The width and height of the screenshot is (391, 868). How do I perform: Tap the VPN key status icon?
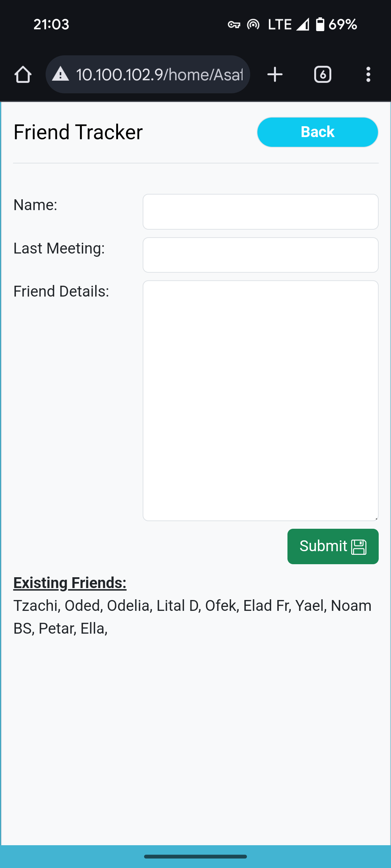click(x=234, y=25)
